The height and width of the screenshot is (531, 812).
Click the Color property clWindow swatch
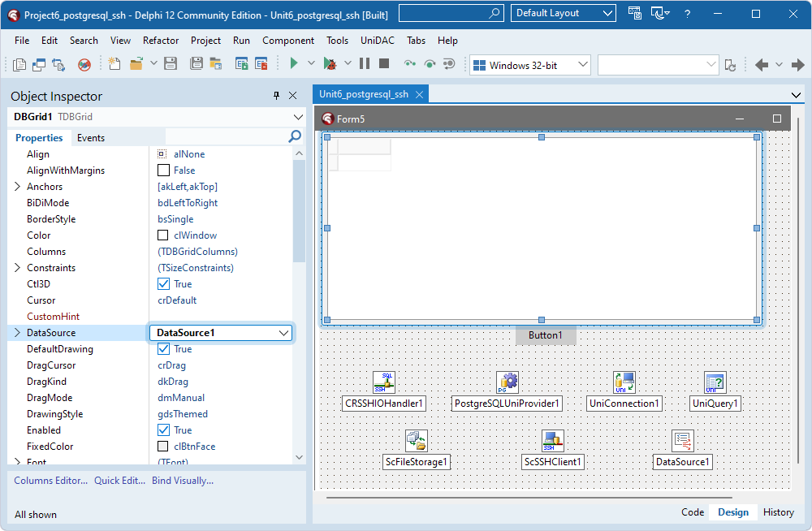[x=164, y=235]
